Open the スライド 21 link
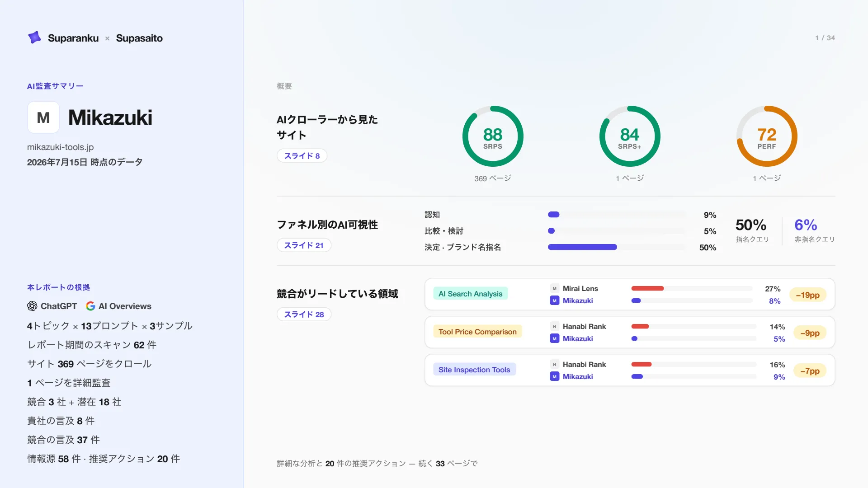The image size is (868, 488). (304, 245)
